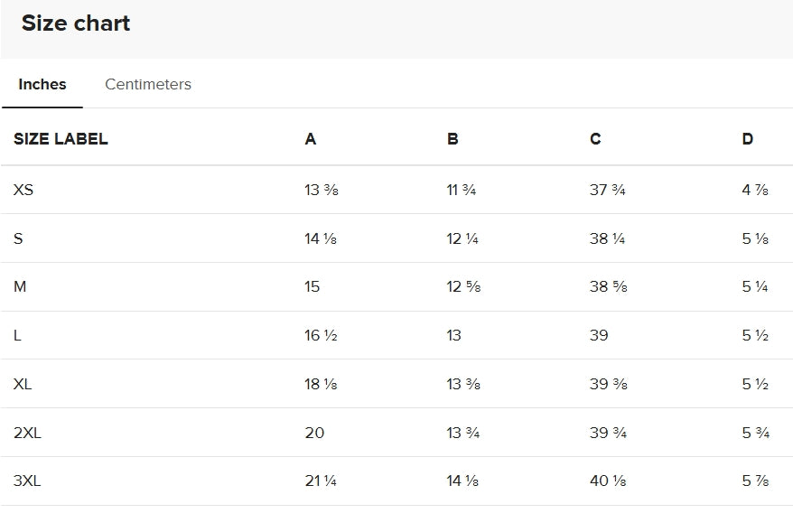Viewport: 793px width, 532px height.
Task: Select the Inches tab
Action: (42, 84)
